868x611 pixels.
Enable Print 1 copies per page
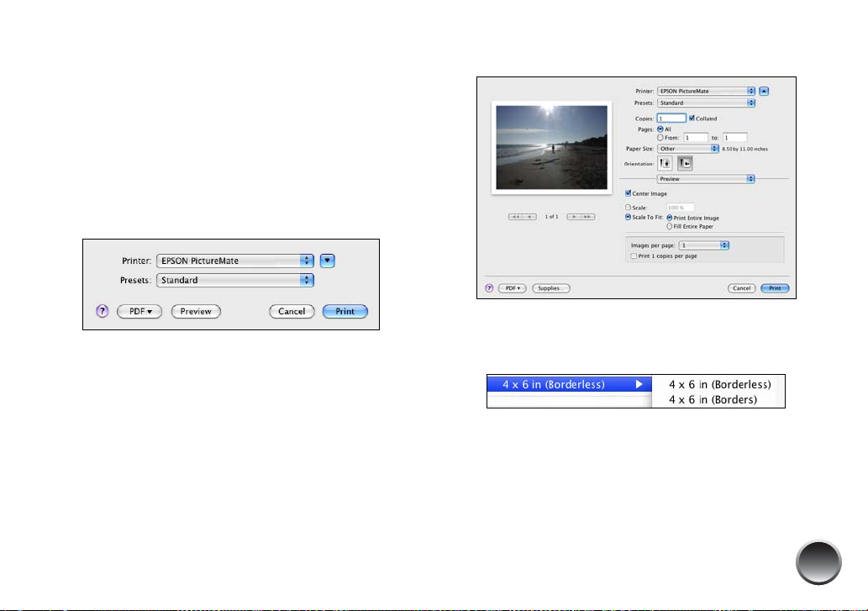tap(634, 256)
